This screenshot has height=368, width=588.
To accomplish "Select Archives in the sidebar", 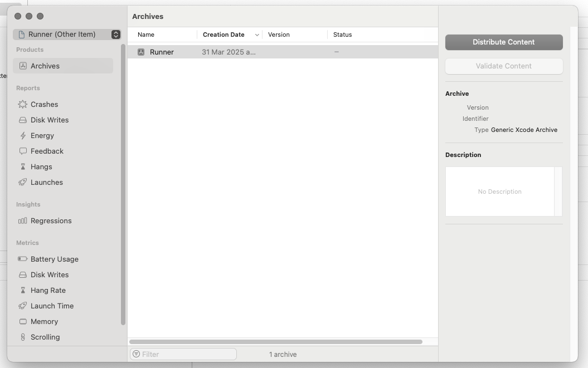I will (45, 66).
